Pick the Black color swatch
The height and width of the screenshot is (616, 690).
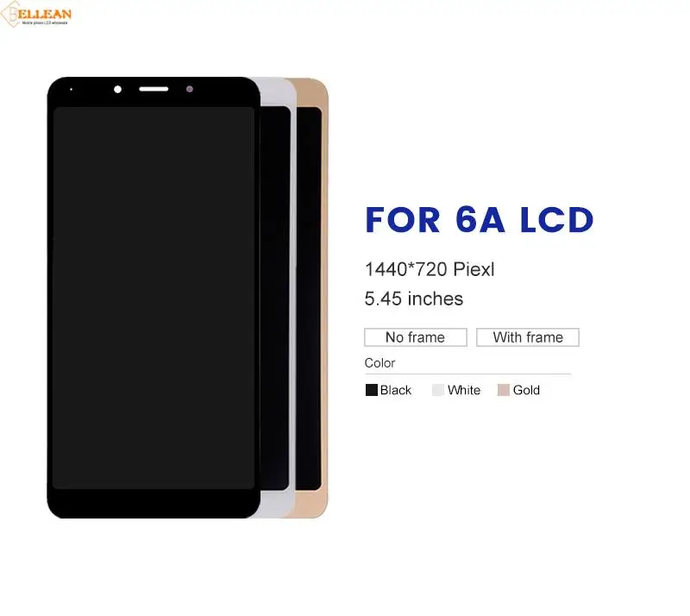(372, 390)
